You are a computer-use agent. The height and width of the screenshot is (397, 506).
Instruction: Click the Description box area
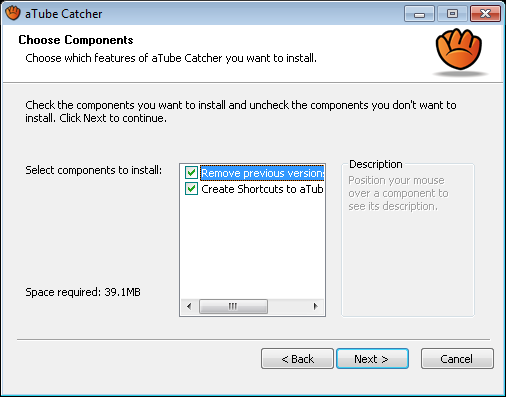click(408, 240)
